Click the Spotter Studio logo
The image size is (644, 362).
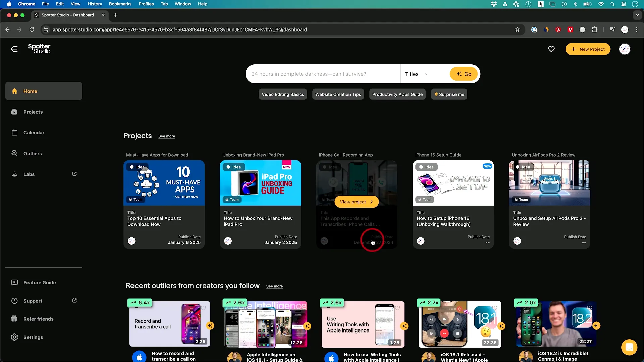(39, 49)
